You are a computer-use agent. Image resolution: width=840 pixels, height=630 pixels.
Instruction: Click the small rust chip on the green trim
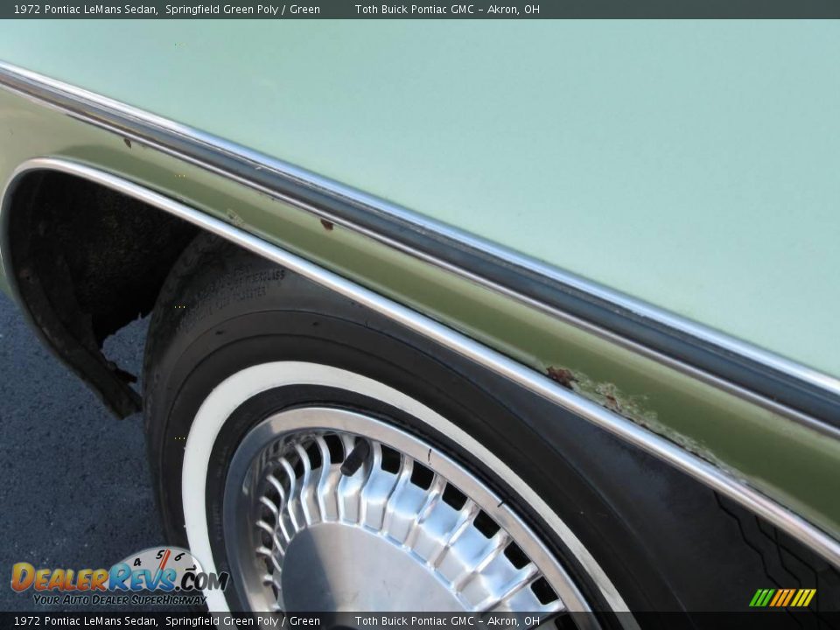click(326, 225)
